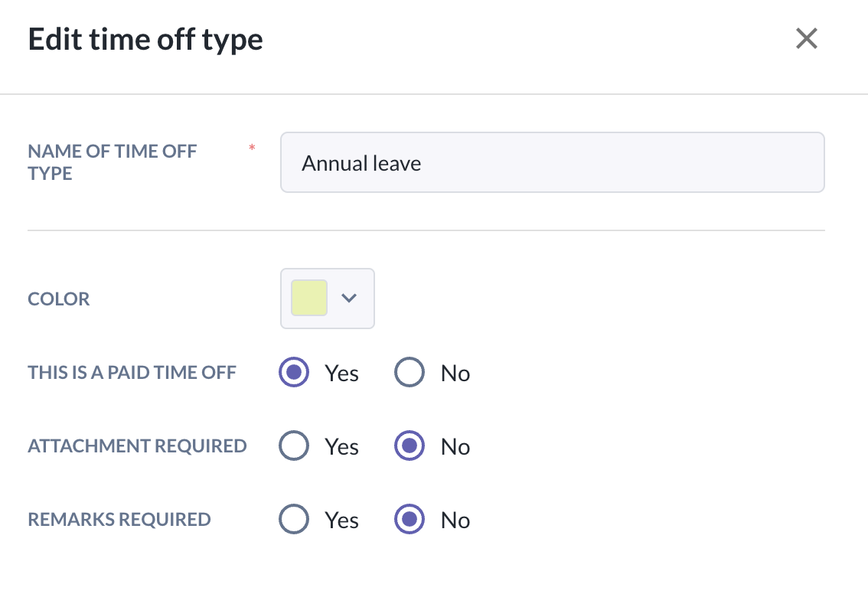Select Yes radio for remarks required
The width and height of the screenshot is (868, 594).
[294, 520]
